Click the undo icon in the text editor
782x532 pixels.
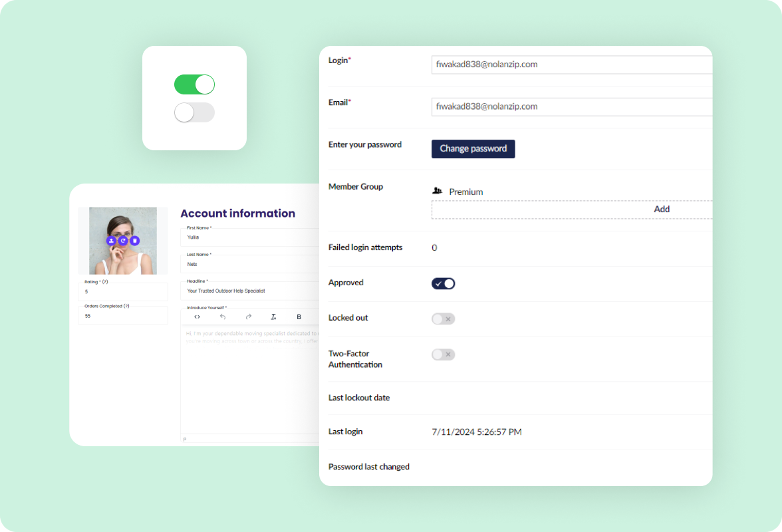(x=222, y=317)
